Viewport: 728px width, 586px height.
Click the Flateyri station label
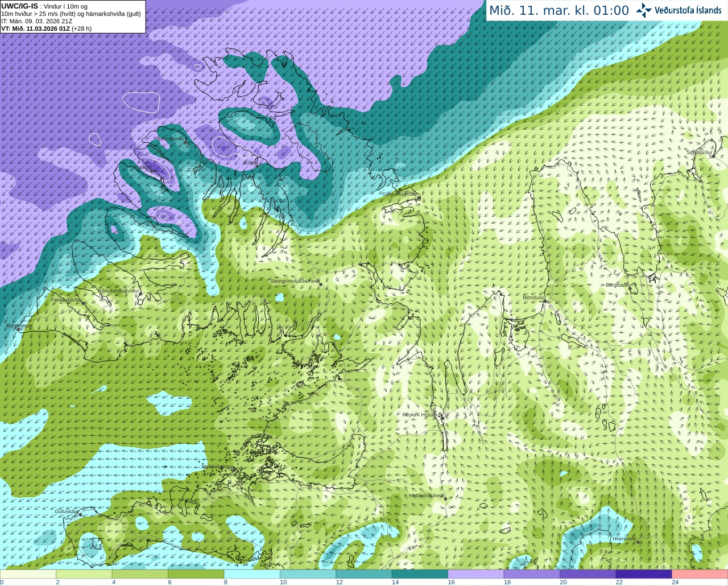click(143, 167)
